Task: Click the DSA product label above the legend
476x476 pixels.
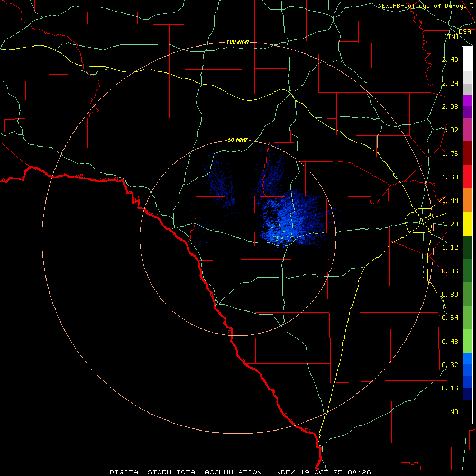Action: pyautogui.click(x=465, y=31)
